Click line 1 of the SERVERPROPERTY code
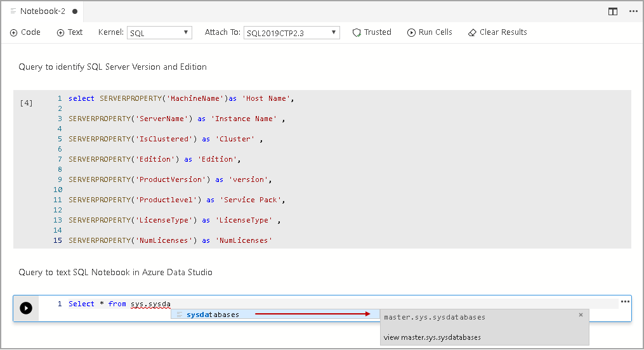 (181, 98)
